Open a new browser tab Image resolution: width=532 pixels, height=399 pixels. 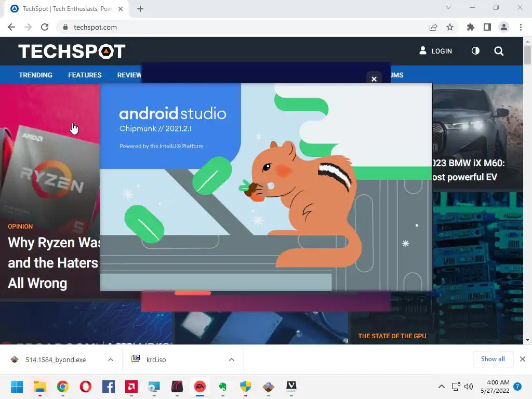click(140, 9)
